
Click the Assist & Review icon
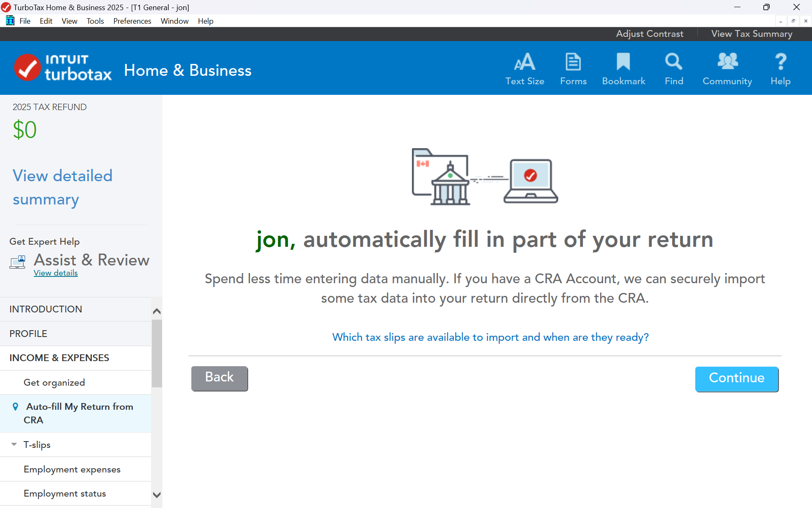click(17, 262)
